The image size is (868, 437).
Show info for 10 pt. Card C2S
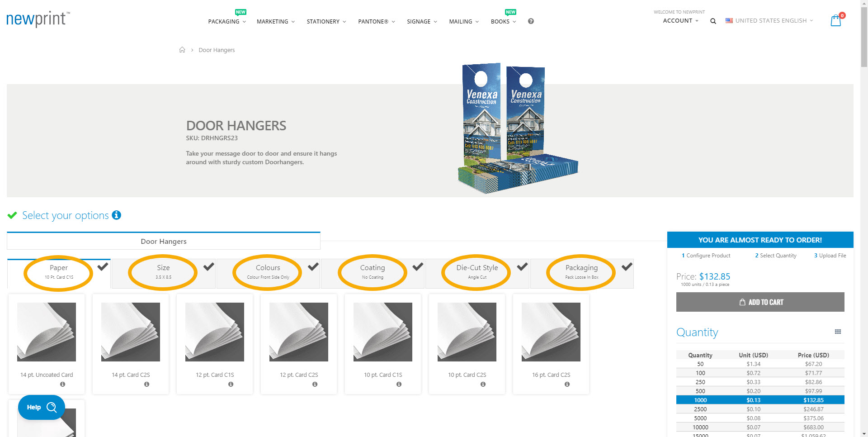point(483,384)
